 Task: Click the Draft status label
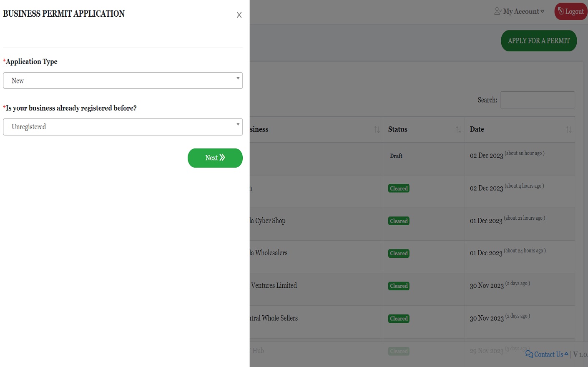[396, 156]
